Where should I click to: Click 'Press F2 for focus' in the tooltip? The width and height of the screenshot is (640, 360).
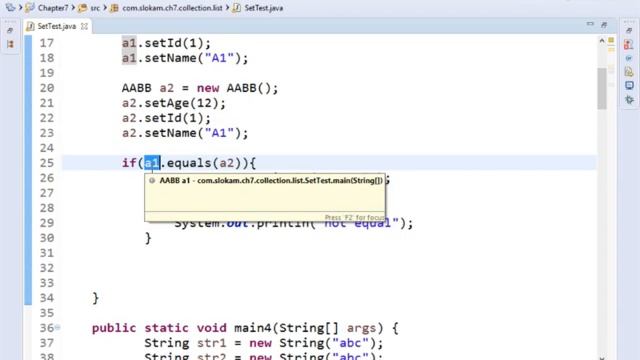click(x=354, y=218)
